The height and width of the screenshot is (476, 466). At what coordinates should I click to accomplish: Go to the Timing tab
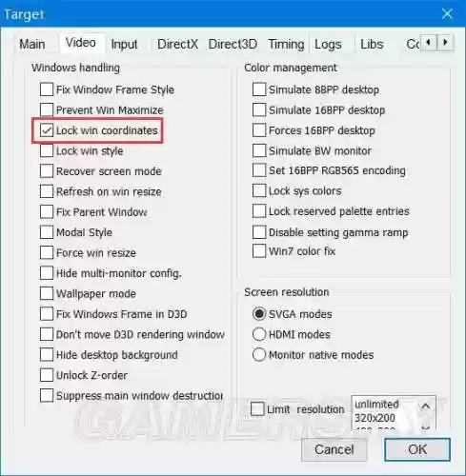click(286, 44)
